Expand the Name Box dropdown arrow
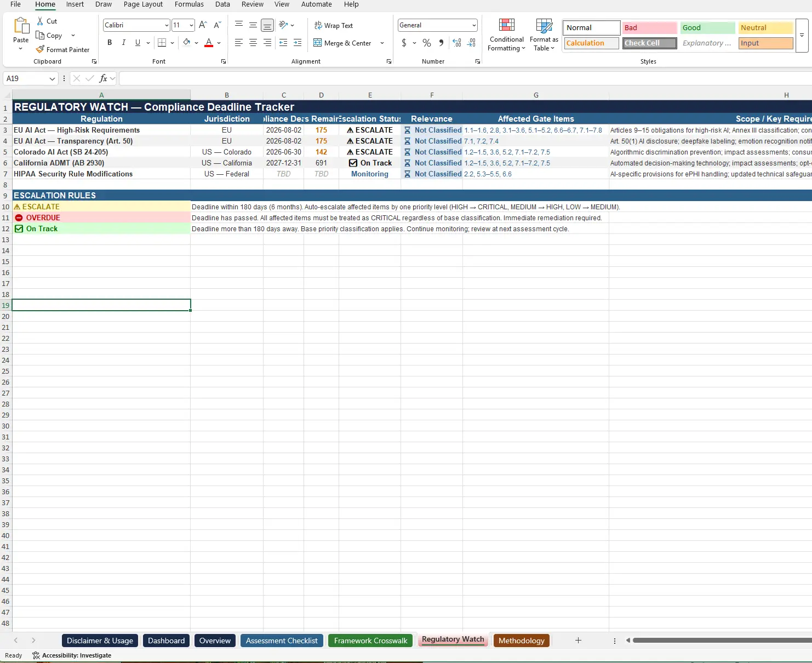This screenshot has height=663, width=812. (x=52, y=78)
